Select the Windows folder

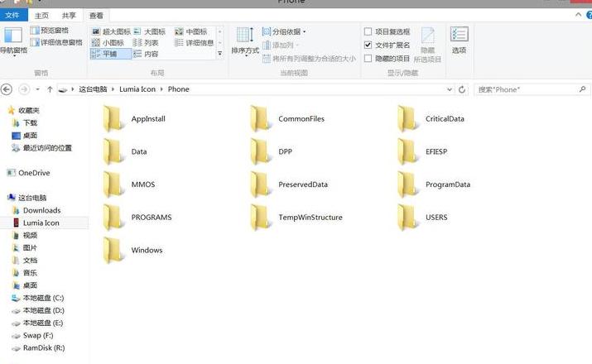(133, 250)
